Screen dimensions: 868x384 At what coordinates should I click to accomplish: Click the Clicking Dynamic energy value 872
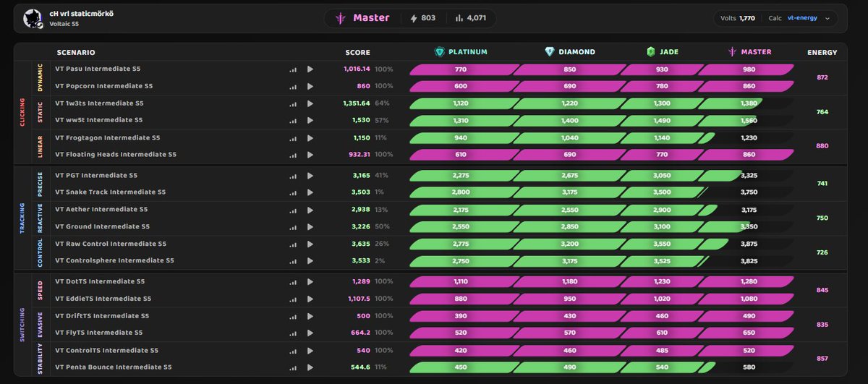coord(822,77)
